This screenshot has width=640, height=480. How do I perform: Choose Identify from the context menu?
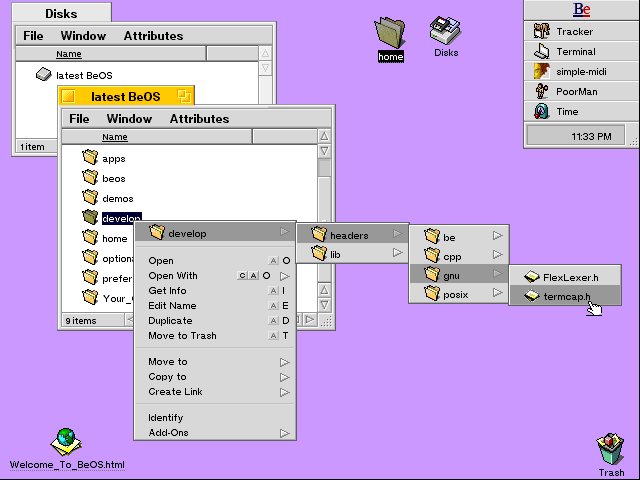[x=215, y=418]
